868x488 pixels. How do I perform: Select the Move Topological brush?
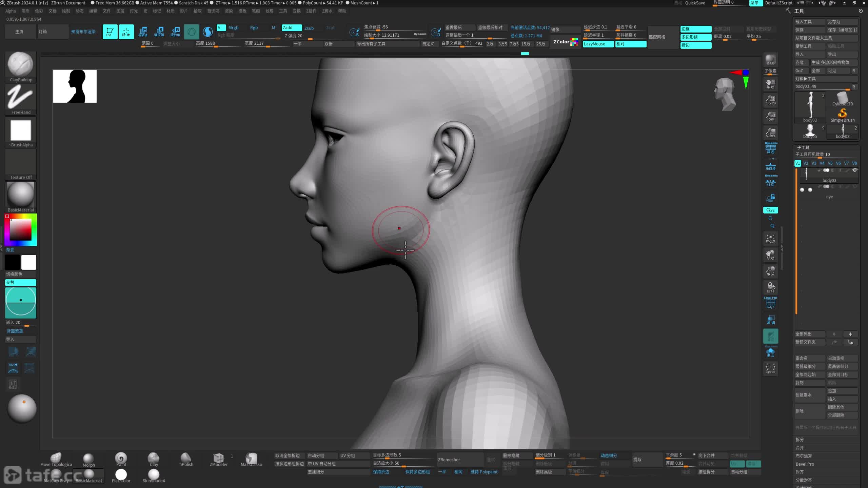tap(56, 460)
